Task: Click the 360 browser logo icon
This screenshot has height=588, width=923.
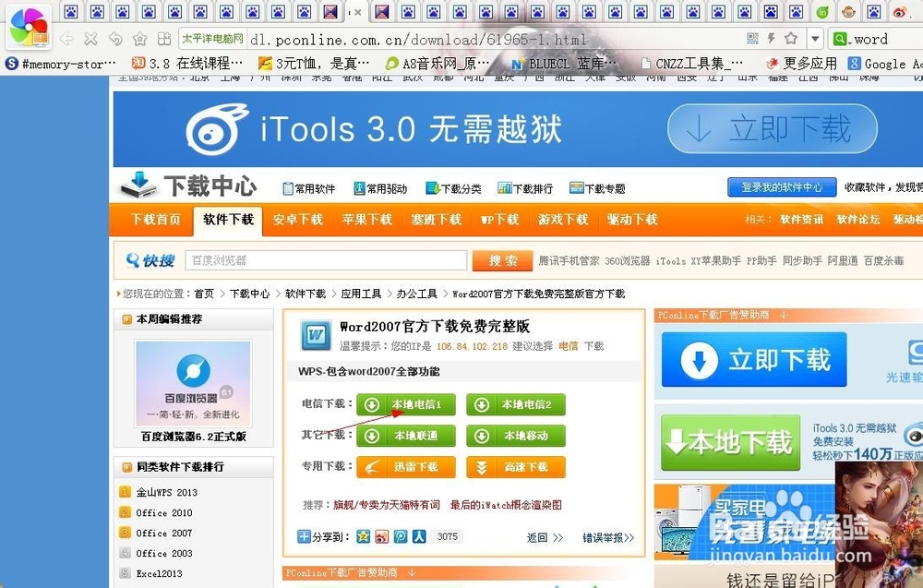Action: click(29, 28)
